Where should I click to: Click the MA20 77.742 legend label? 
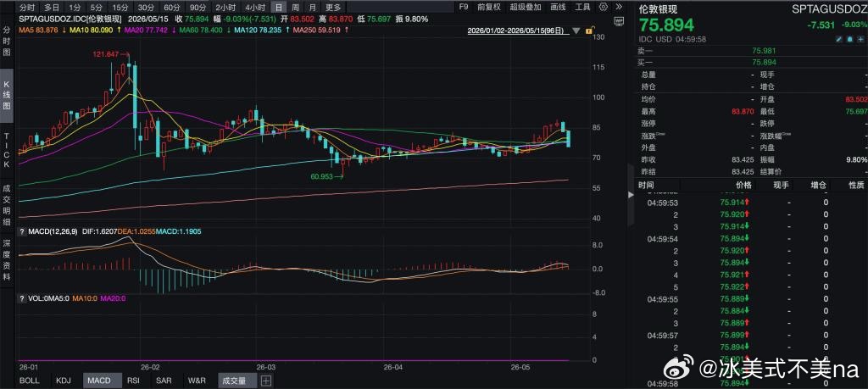coord(146,30)
